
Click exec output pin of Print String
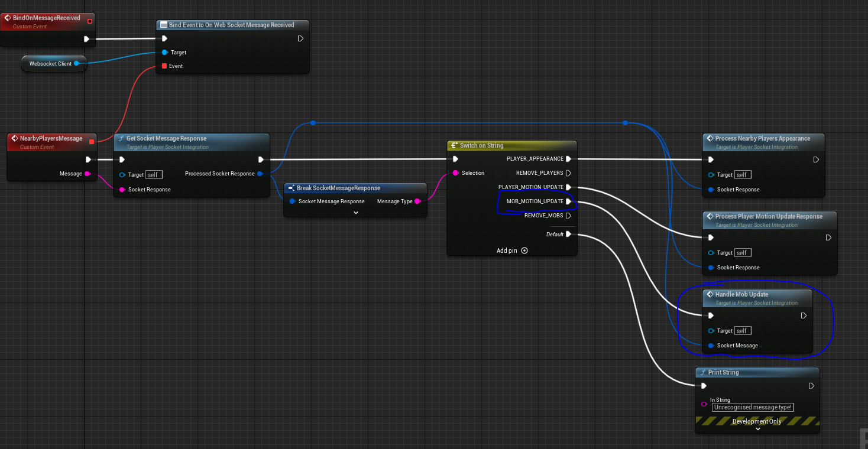[811, 386]
